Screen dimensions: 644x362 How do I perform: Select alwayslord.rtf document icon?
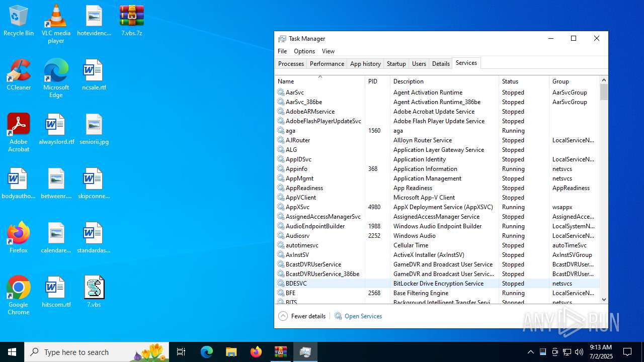pos(56,130)
